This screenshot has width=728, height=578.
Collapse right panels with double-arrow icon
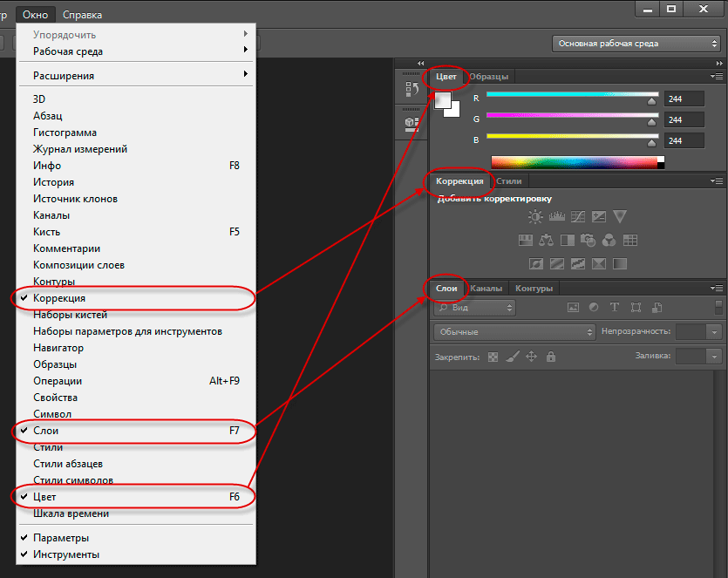coord(719,63)
